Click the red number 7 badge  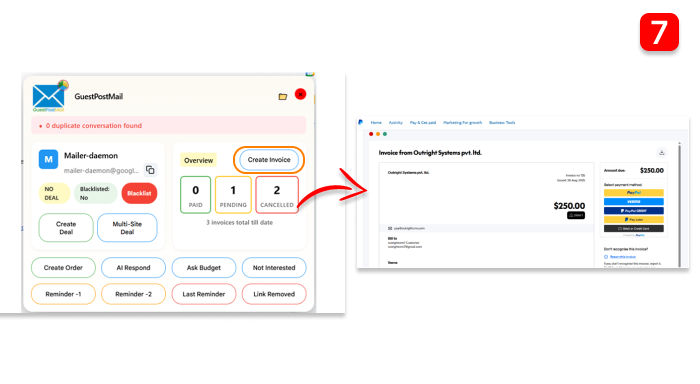pos(659,32)
